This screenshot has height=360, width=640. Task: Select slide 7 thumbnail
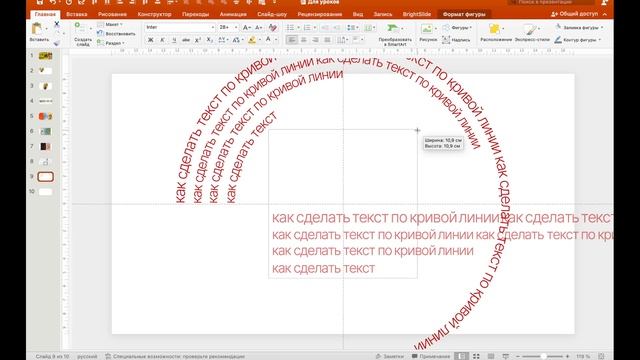45,147
